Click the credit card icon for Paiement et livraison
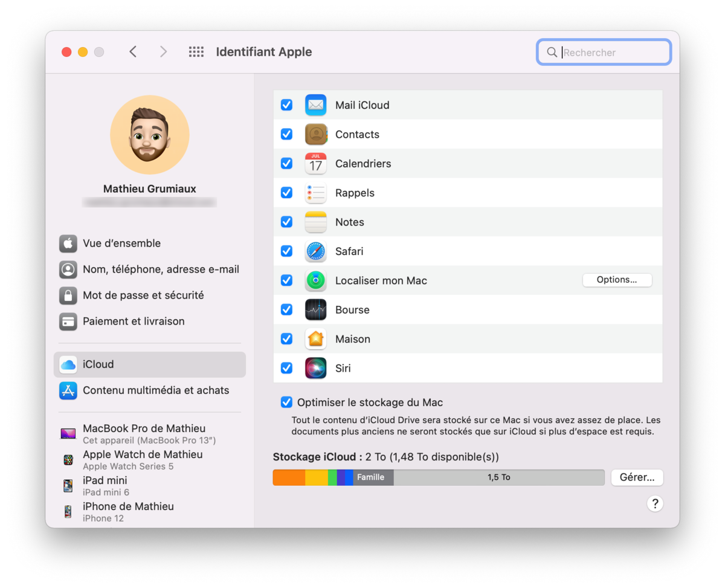This screenshot has width=725, height=588. point(68,321)
